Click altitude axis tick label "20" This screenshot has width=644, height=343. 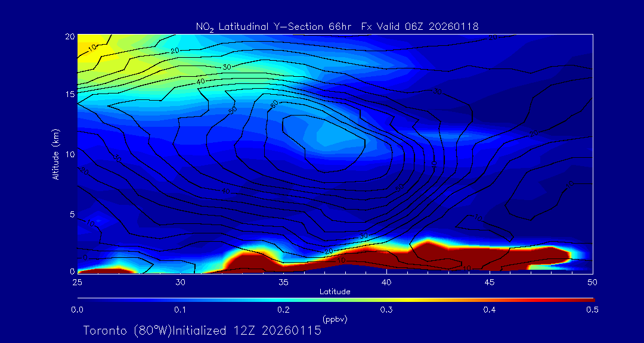point(70,36)
